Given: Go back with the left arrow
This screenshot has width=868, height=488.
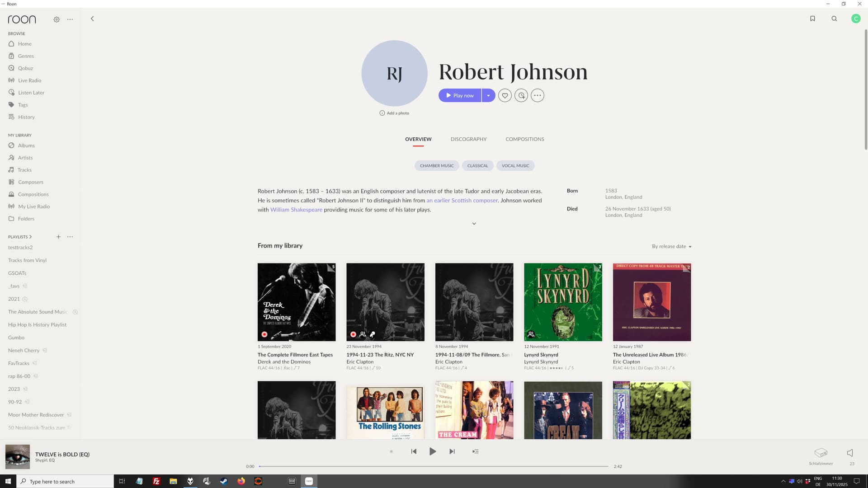Looking at the screenshot, I should (x=92, y=19).
